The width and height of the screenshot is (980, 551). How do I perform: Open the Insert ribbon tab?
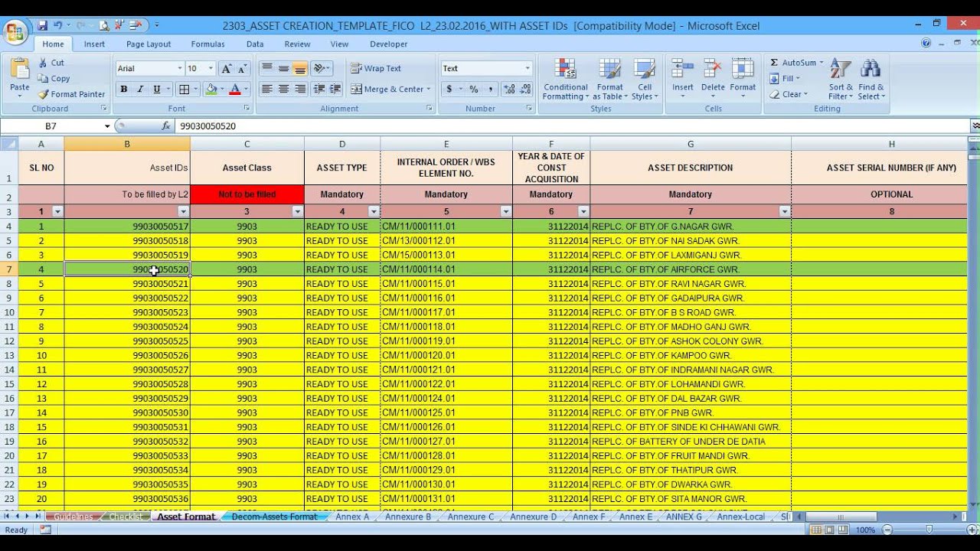[x=95, y=44]
